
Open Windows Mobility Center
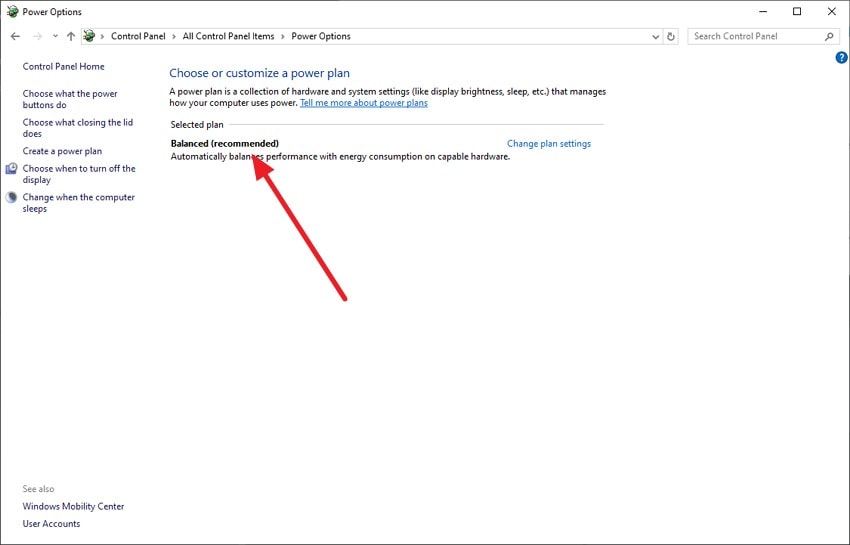(73, 506)
